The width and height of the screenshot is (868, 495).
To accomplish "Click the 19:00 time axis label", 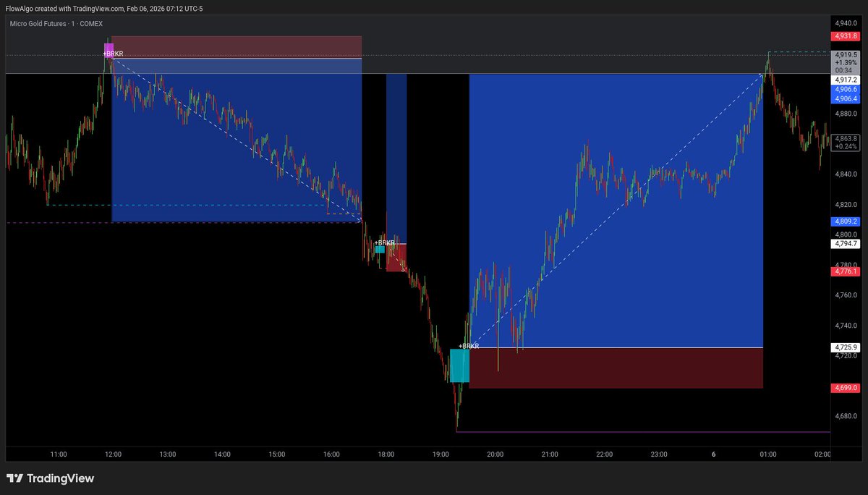I will [441, 454].
